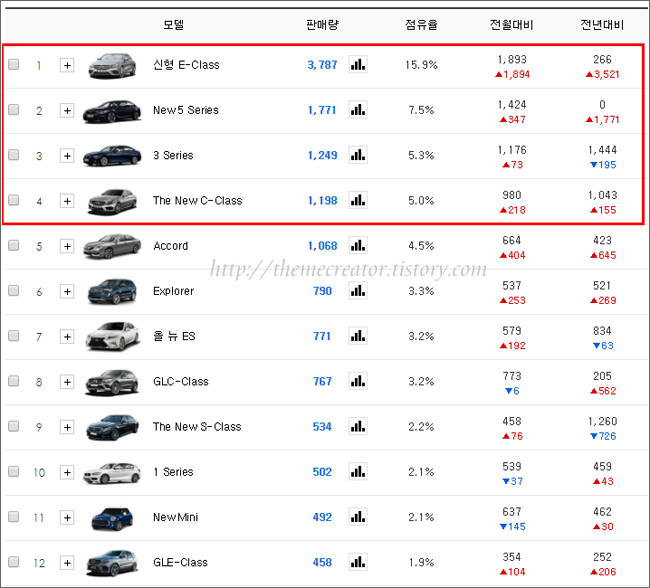The image size is (650, 588).
Task: Click sales figure 458 for GLE-Class
Action: tap(322, 562)
